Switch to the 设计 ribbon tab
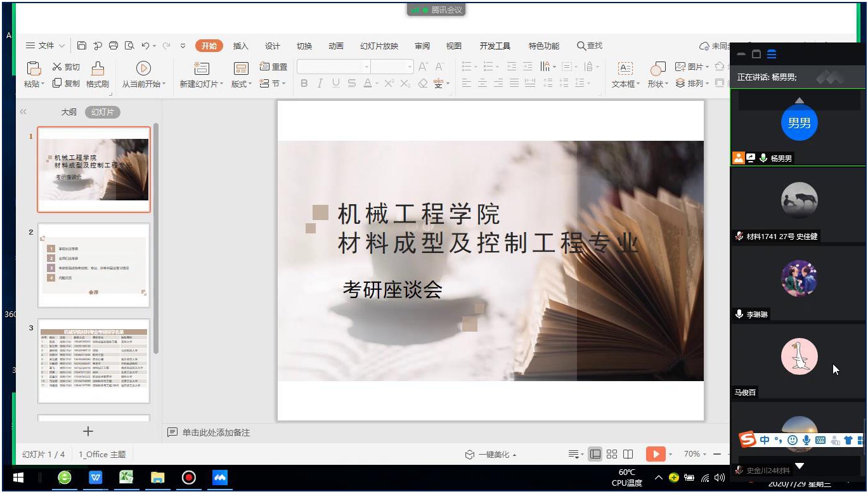868x494 pixels. (273, 46)
